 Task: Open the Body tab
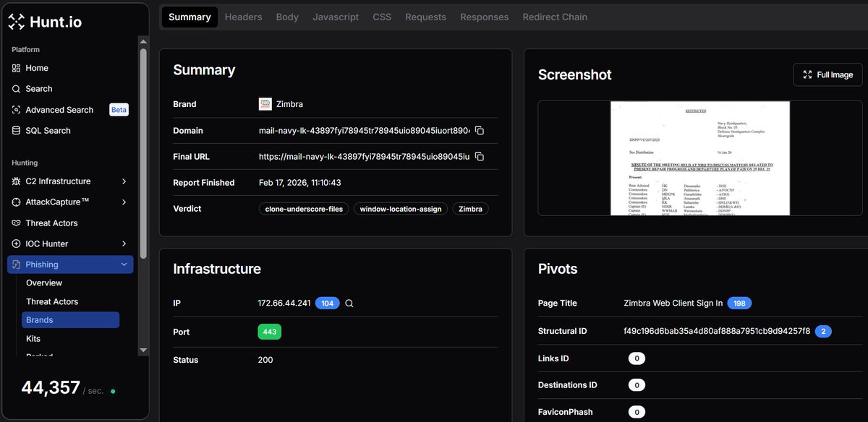(287, 17)
